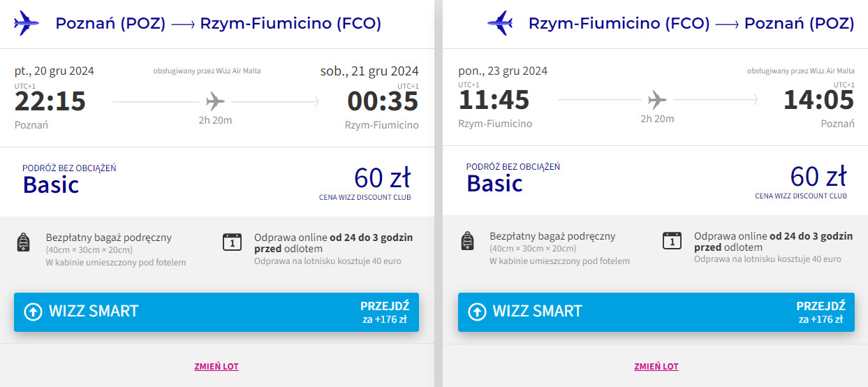This screenshot has width=868, height=387.
Task: Click ZMIEŃ LOT link for the Poznań departure
Action: pos(216,367)
